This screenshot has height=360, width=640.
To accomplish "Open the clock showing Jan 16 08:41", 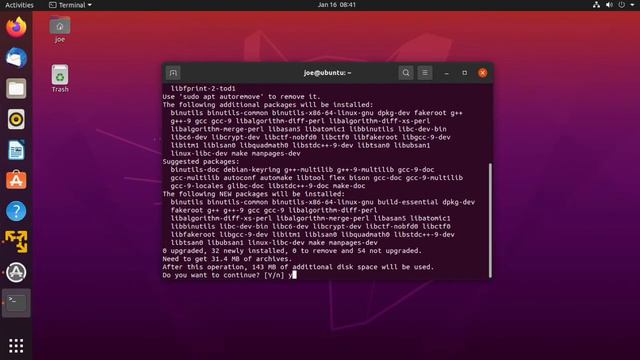I will tap(337, 5).
